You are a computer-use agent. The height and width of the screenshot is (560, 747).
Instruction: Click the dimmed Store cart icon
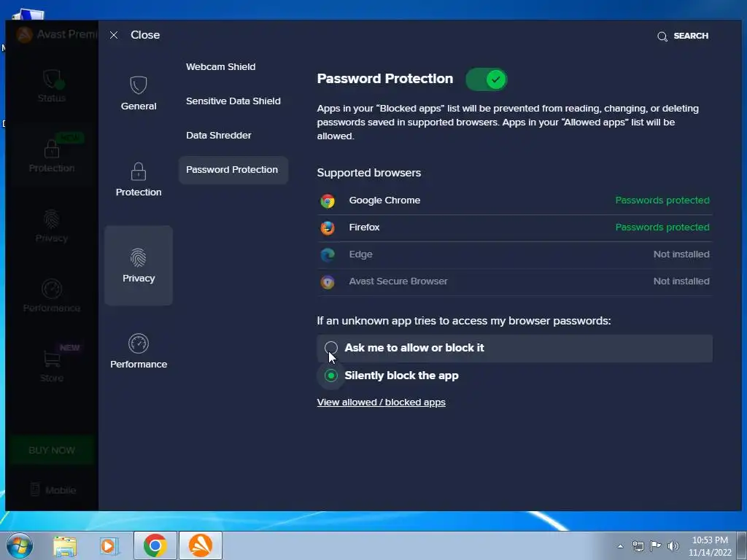52,359
